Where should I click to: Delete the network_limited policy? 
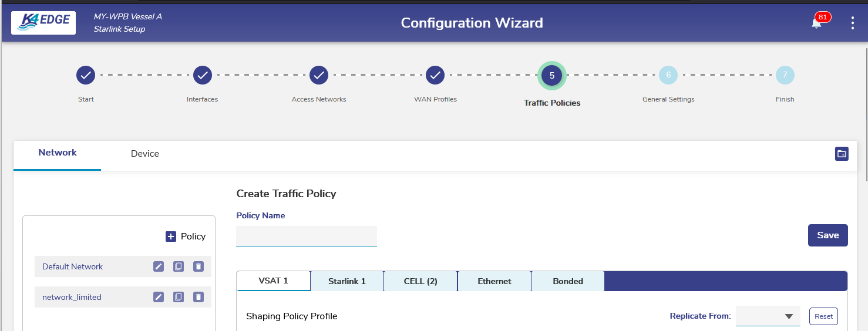coord(199,297)
